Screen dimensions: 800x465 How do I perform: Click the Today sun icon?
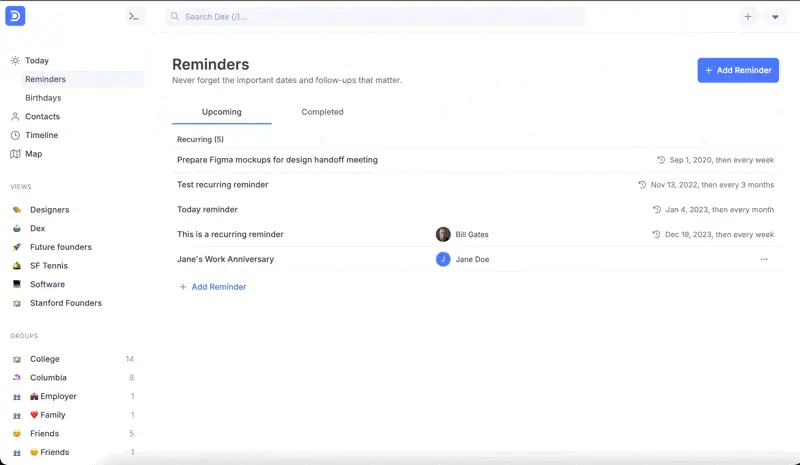tap(15, 60)
